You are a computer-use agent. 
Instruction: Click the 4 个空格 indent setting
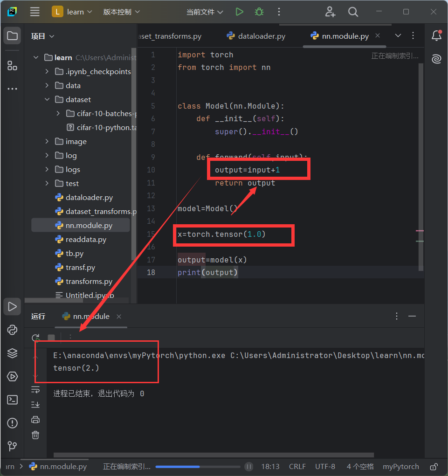(360, 467)
